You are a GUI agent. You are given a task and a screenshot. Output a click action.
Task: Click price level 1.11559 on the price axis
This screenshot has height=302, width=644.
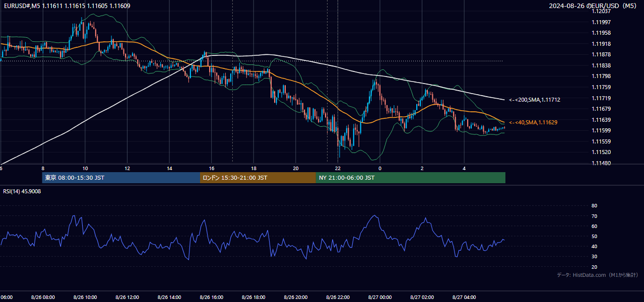601,141
